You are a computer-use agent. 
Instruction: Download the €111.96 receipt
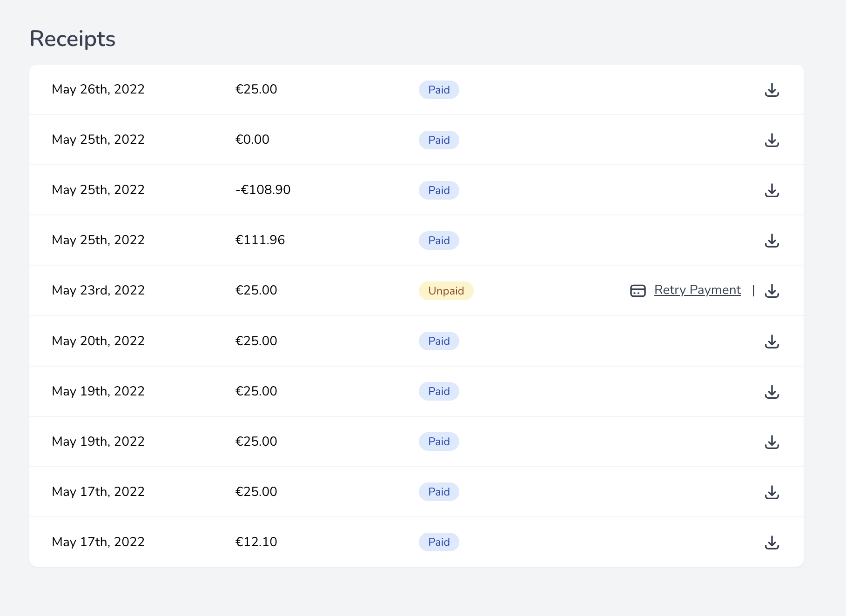pyautogui.click(x=772, y=241)
